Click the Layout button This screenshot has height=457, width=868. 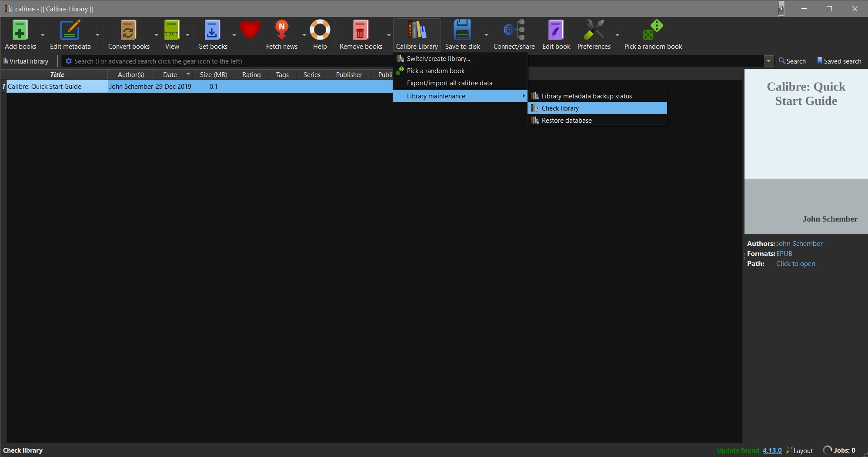799,450
